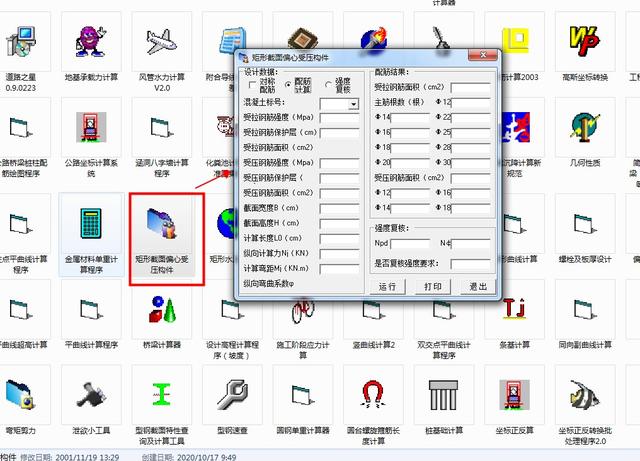Open the 同向副曲线计算 icon
The image size is (640, 461).
(585, 309)
